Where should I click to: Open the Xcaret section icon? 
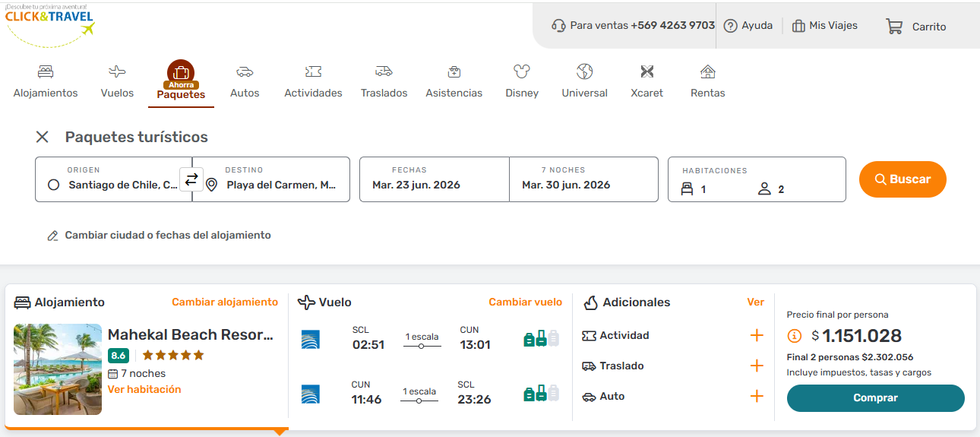tap(646, 72)
